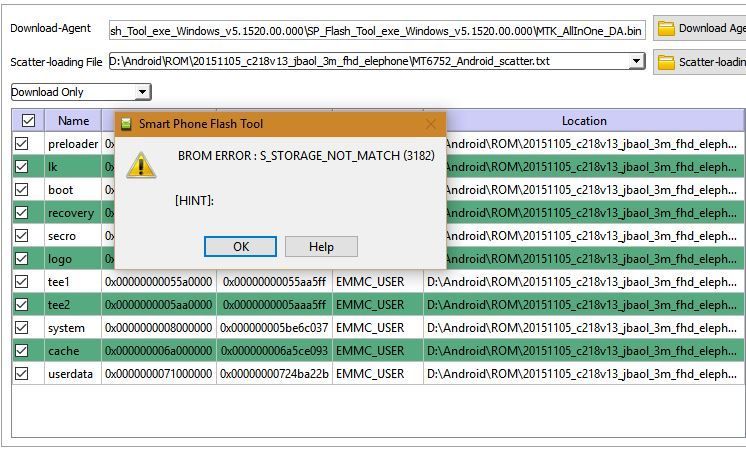Uncheck the recovery partition checkbox

(21, 212)
